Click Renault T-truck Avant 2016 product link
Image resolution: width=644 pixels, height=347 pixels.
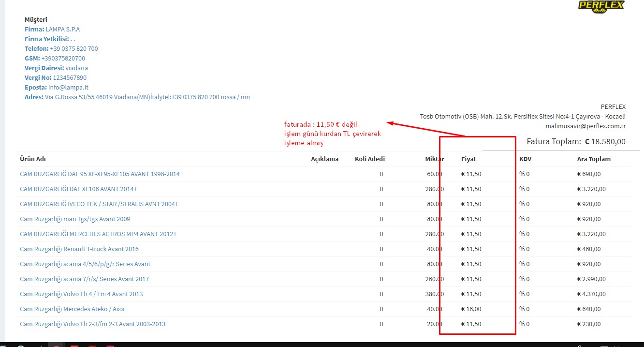[x=79, y=249]
